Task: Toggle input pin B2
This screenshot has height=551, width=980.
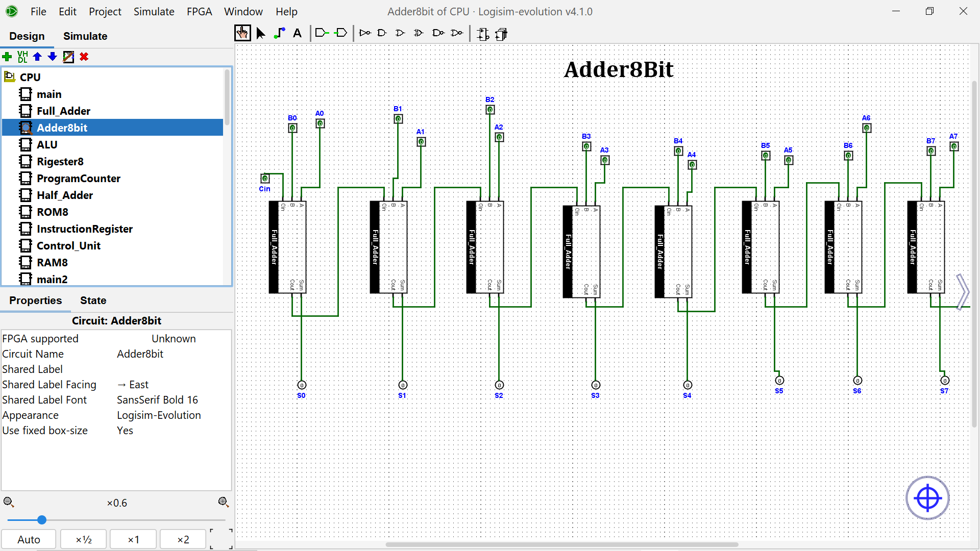Action: (x=490, y=109)
